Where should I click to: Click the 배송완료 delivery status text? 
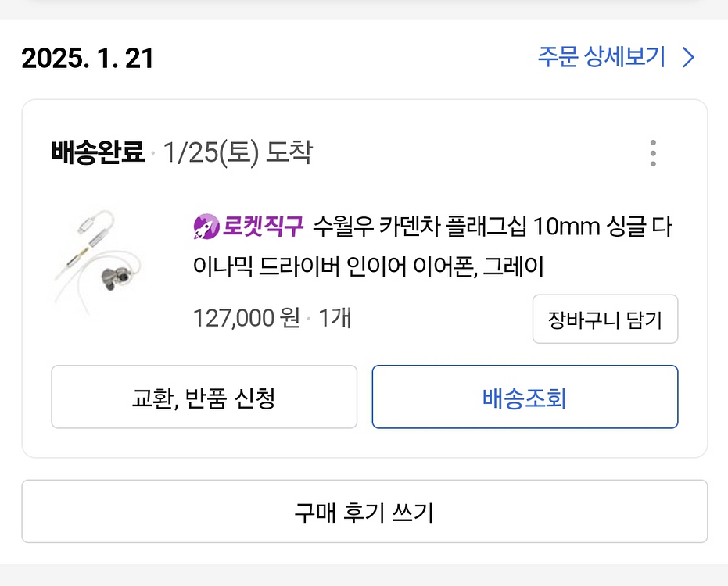tap(98, 153)
